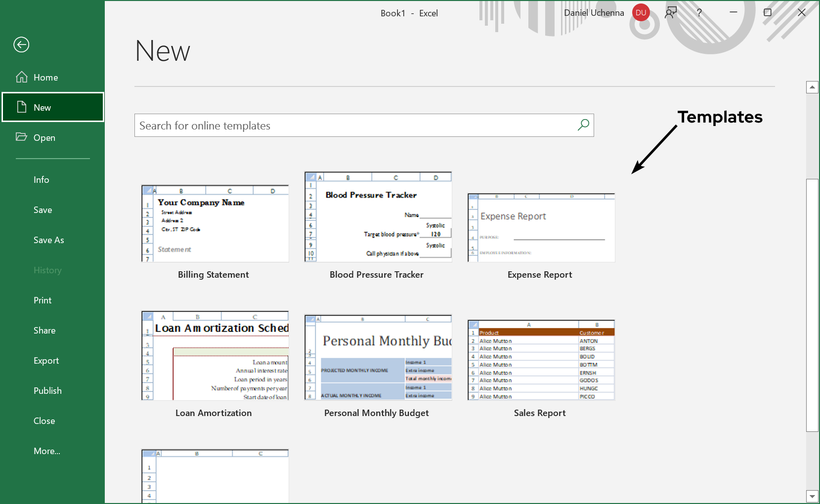820x504 pixels.
Task: Open the Info menu item
Action: (x=42, y=180)
